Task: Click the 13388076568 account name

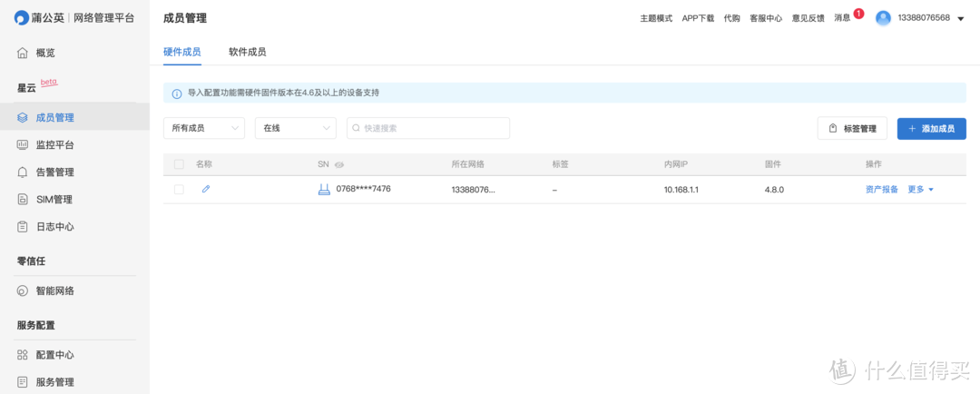Action: [924, 18]
